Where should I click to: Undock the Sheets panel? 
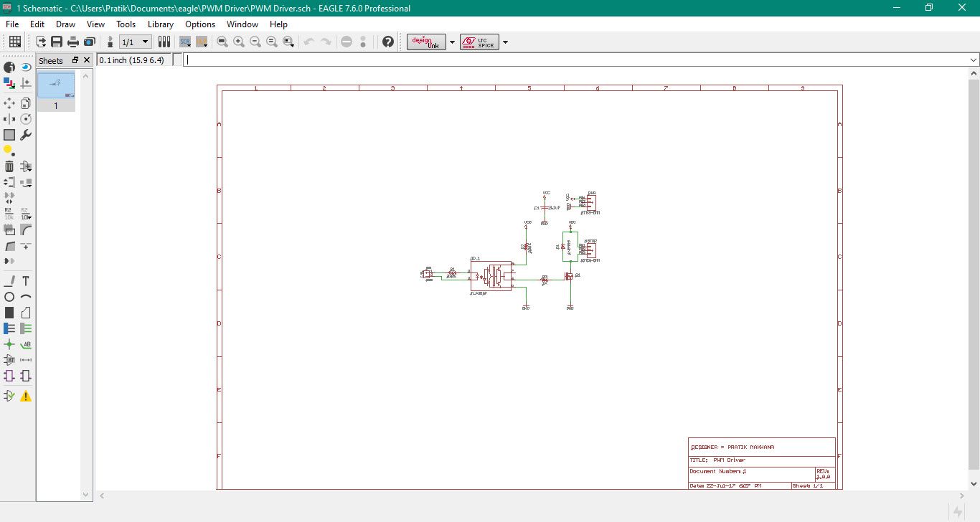[75, 60]
